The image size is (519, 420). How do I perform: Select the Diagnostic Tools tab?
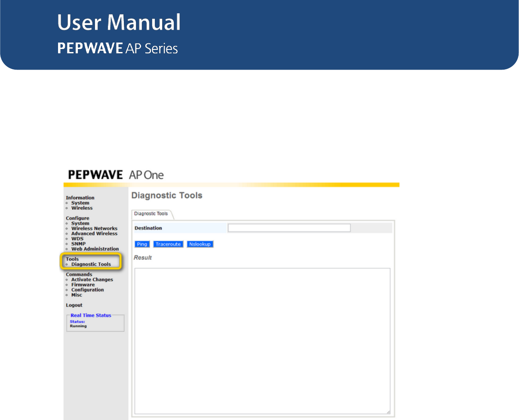pyautogui.click(x=151, y=214)
